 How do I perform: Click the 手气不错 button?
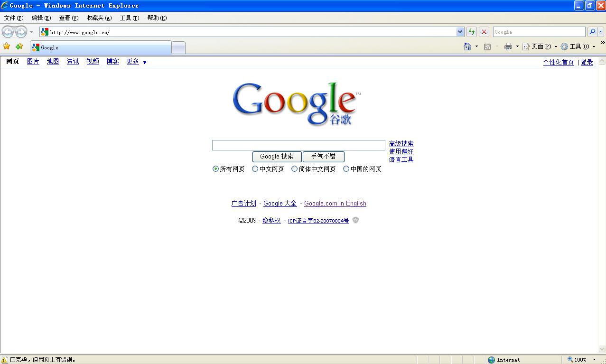click(323, 157)
